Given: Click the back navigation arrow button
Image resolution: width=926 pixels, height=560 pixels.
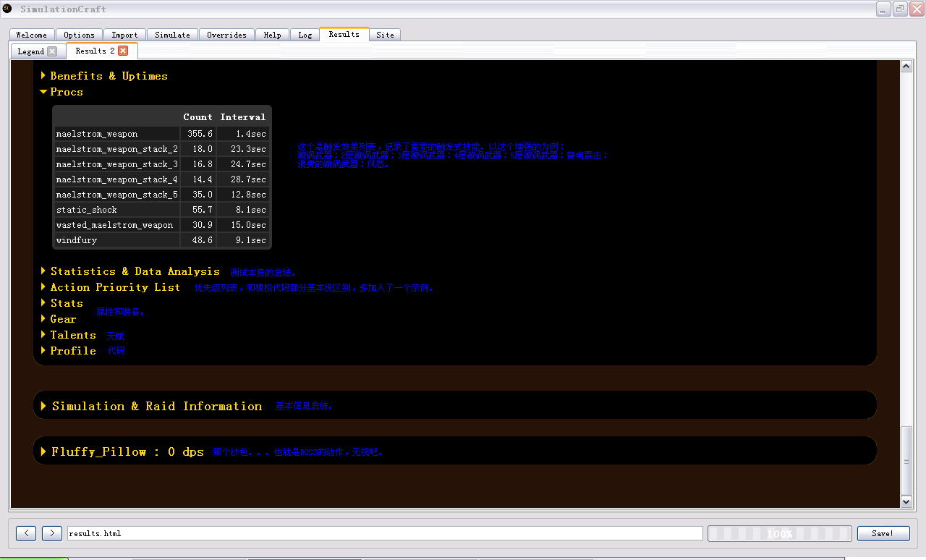Looking at the screenshot, I should click(x=26, y=533).
